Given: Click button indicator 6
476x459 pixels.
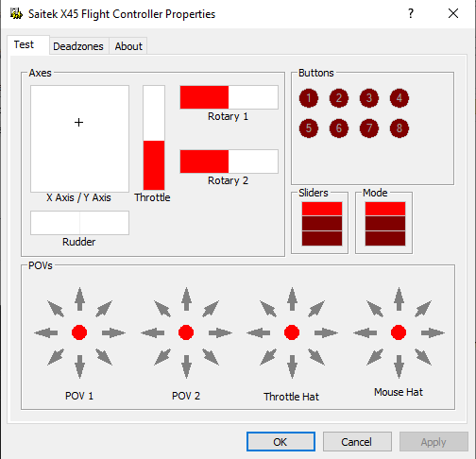Looking at the screenshot, I should pyautogui.click(x=339, y=128).
